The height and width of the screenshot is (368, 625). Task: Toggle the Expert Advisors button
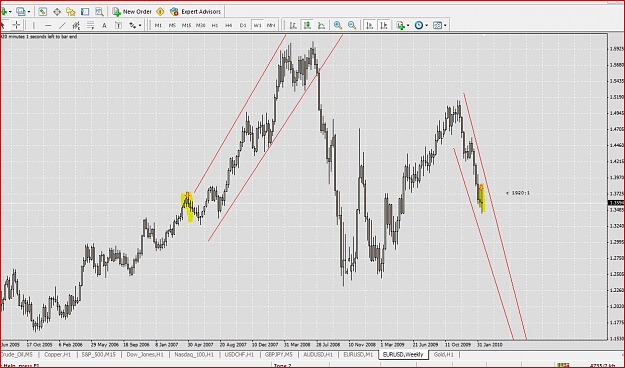(195, 12)
